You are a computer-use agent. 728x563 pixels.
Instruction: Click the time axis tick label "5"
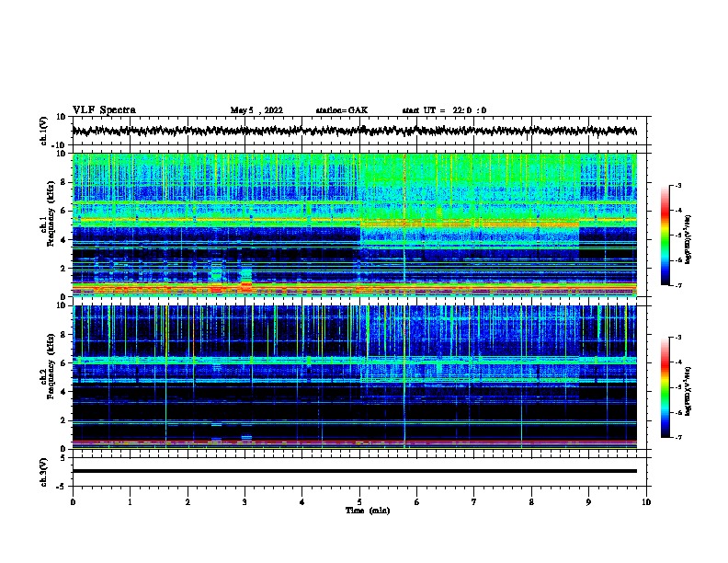359,501
